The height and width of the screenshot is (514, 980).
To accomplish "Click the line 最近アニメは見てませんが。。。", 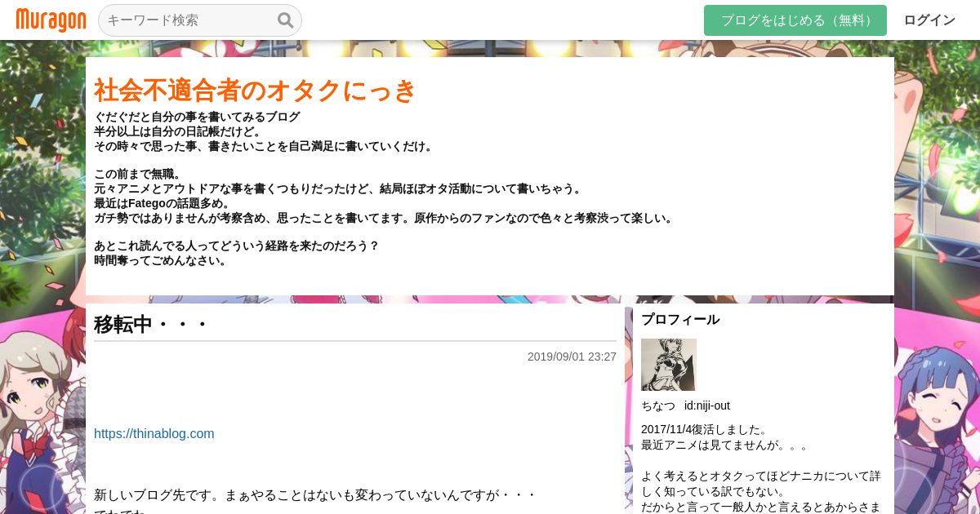I will click(725, 445).
